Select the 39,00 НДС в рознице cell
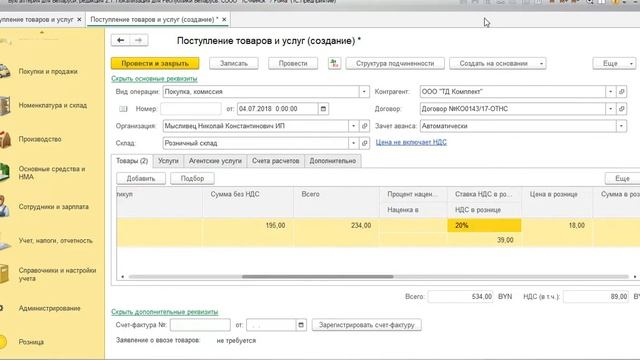 pyautogui.click(x=484, y=240)
